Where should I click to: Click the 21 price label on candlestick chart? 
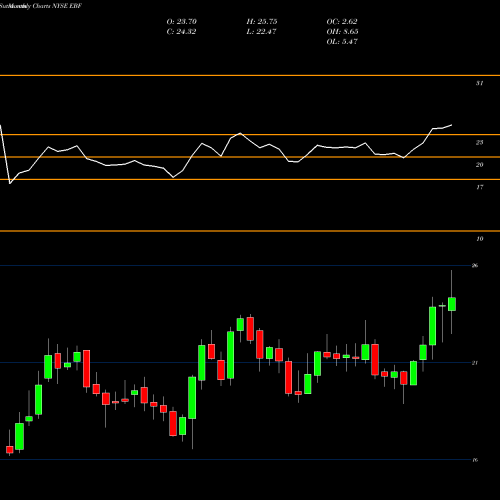click(475, 363)
